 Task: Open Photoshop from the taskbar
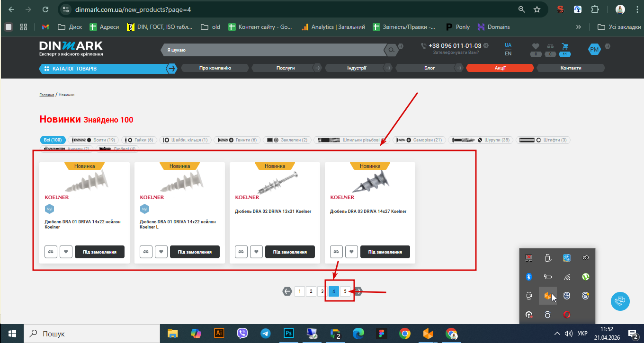(x=288, y=334)
